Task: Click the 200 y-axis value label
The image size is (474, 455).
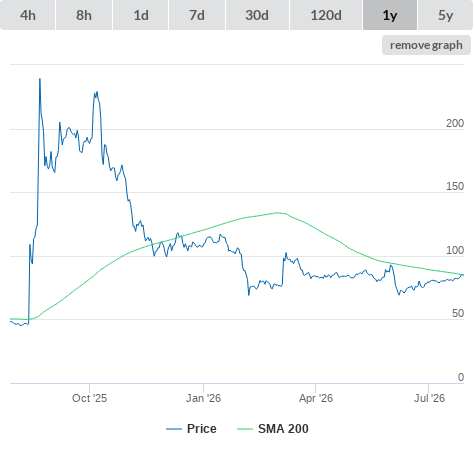Action: tap(455, 123)
